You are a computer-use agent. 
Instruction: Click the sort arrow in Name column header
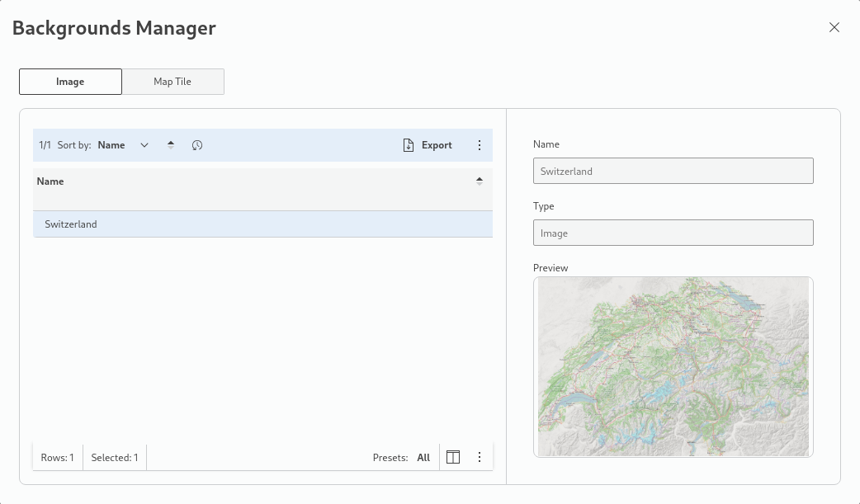(x=480, y=181)
